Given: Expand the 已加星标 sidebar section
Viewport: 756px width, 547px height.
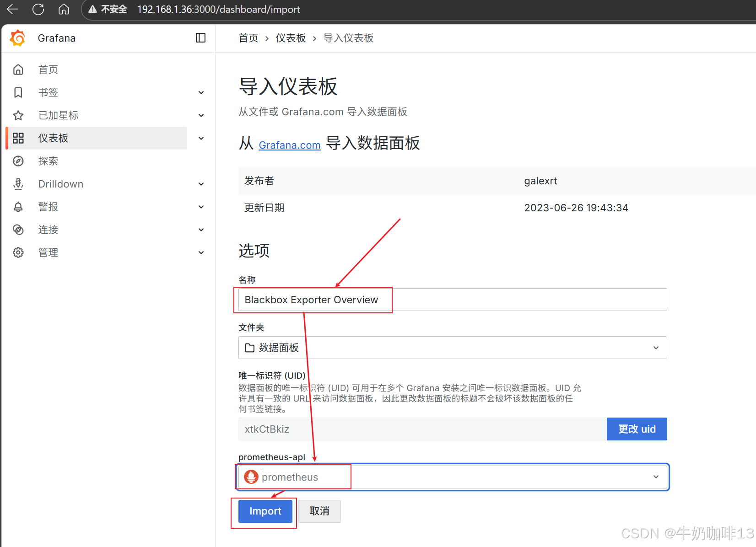Looking at the screenshot, I should coord(201,115).
